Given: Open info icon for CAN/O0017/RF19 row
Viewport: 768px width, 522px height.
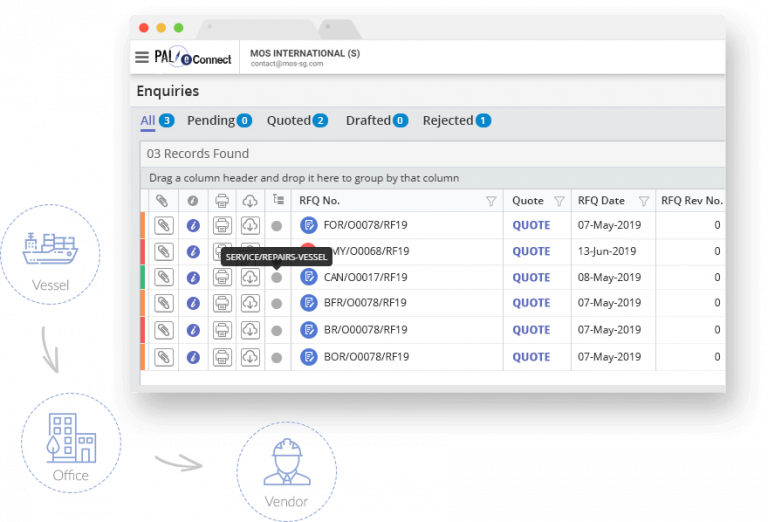Looking at the screenshot, I should (193, 277).
